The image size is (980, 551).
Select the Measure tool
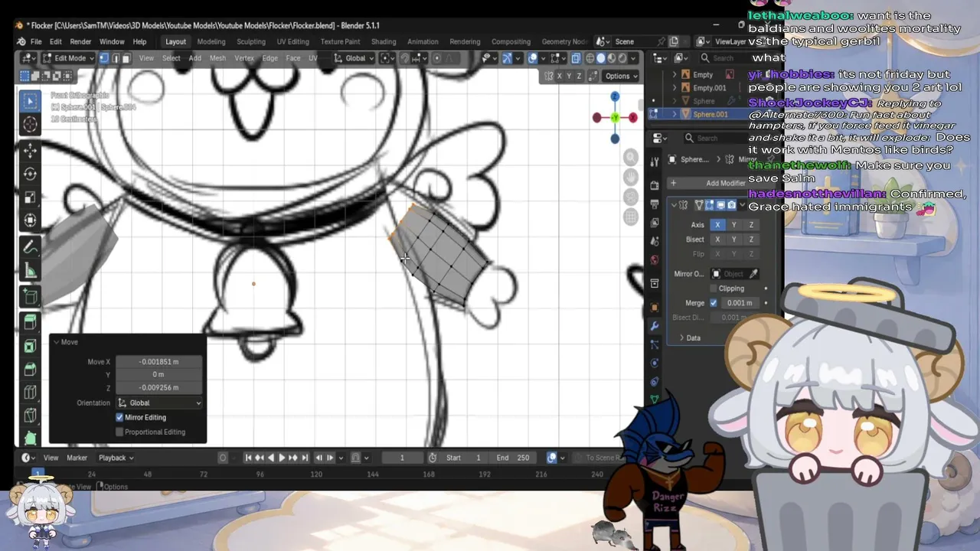click(31, 271)
